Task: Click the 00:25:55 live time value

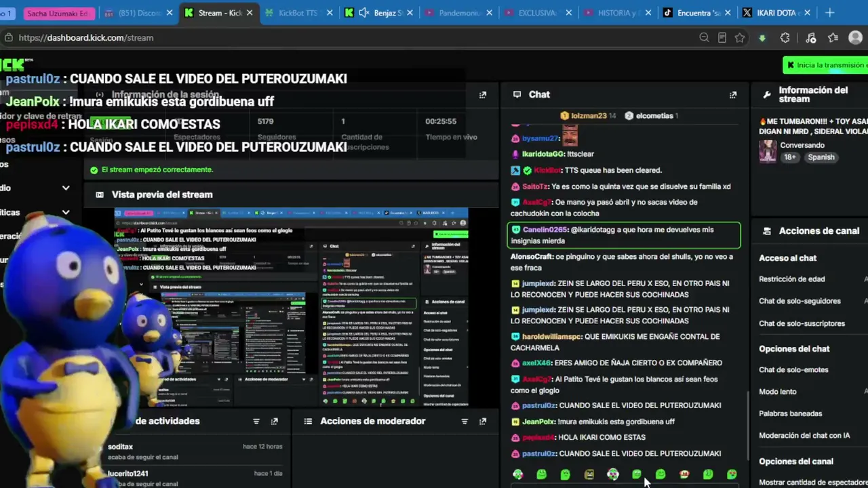Action: click(441, 121)
